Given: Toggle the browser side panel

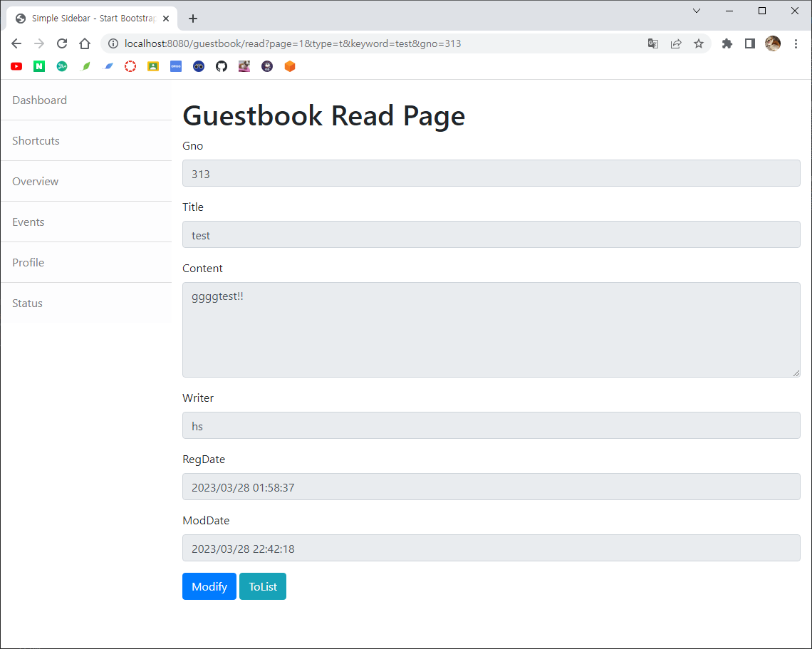Looking at the screenshot, I should coord(750,43).
